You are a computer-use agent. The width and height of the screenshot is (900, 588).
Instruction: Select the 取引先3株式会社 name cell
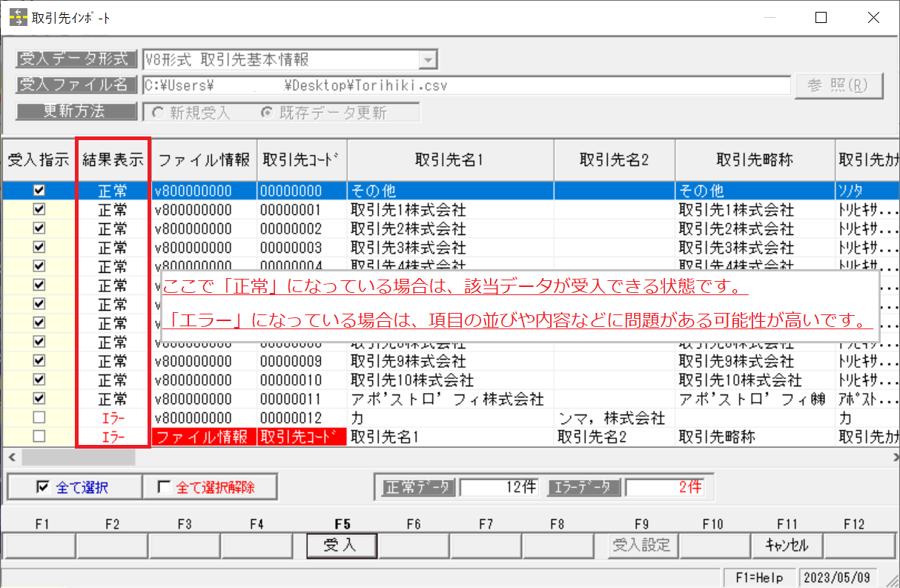click(x=451, y=248)
